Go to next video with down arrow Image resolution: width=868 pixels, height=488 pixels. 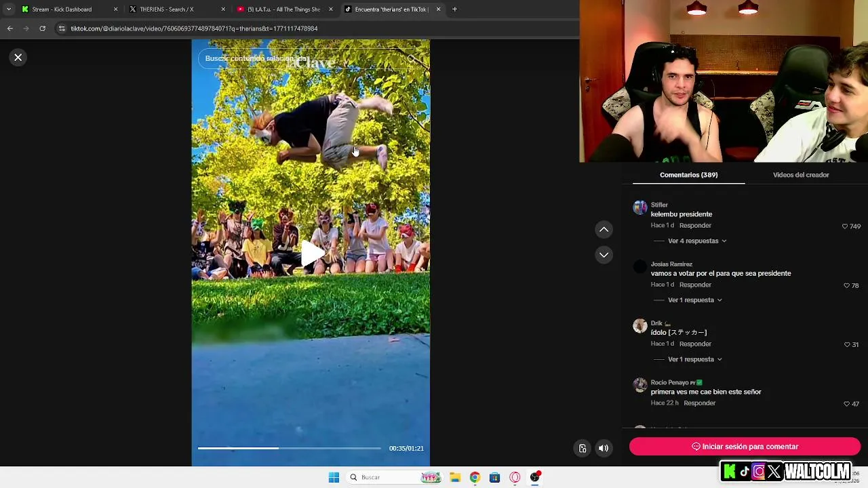(604, 255)
